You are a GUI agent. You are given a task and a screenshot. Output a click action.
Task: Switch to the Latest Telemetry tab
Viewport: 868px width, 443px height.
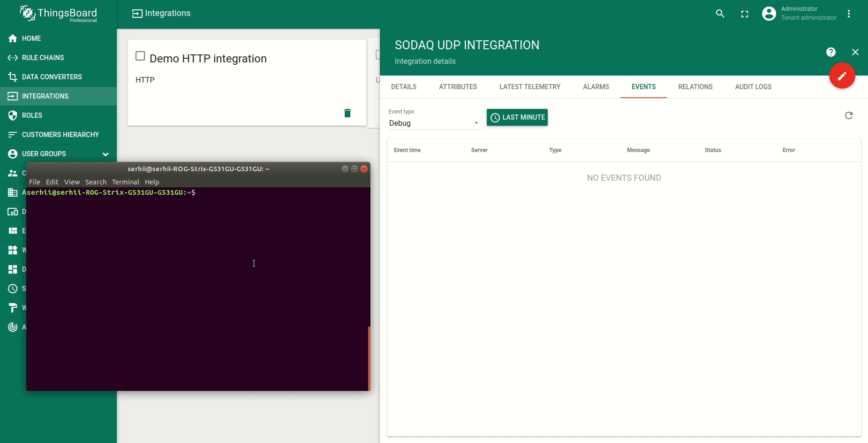point(529,87)
